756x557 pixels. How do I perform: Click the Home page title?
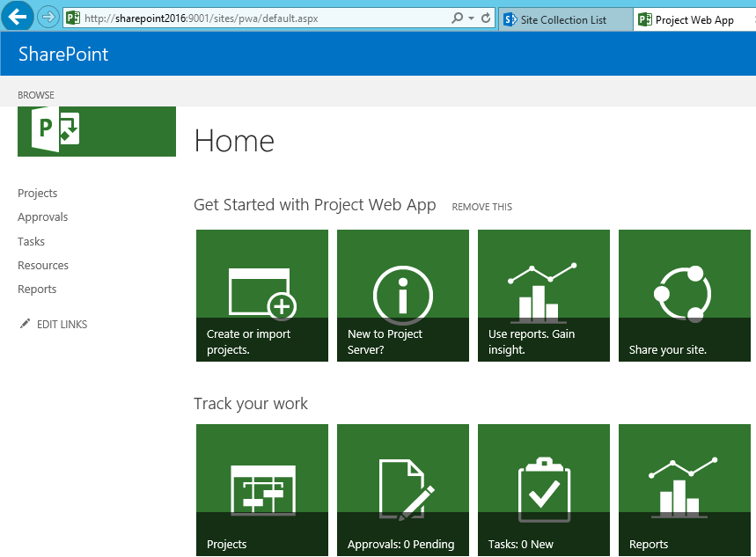tap(234, 142)
